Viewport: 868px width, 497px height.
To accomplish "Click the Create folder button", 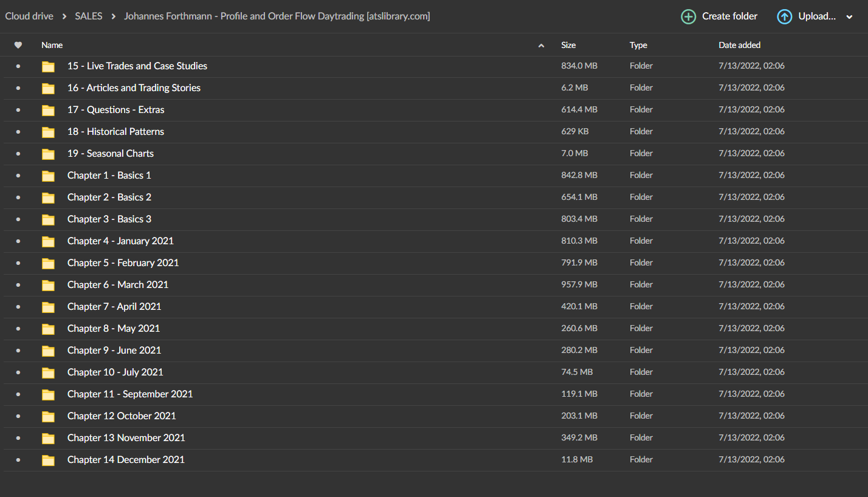I will [729, 16].
